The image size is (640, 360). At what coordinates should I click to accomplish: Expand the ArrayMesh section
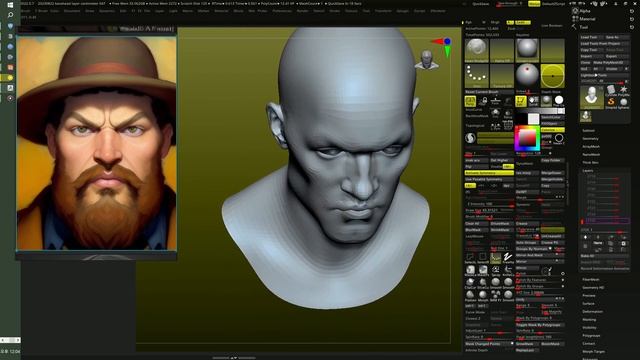[x=591, y=147]
